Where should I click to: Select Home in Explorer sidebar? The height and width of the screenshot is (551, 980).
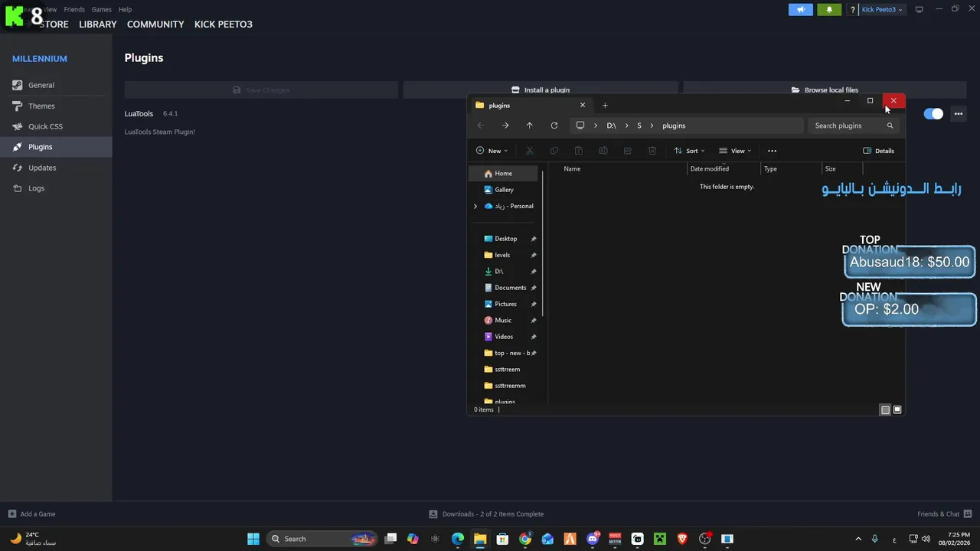pos(503,174)
